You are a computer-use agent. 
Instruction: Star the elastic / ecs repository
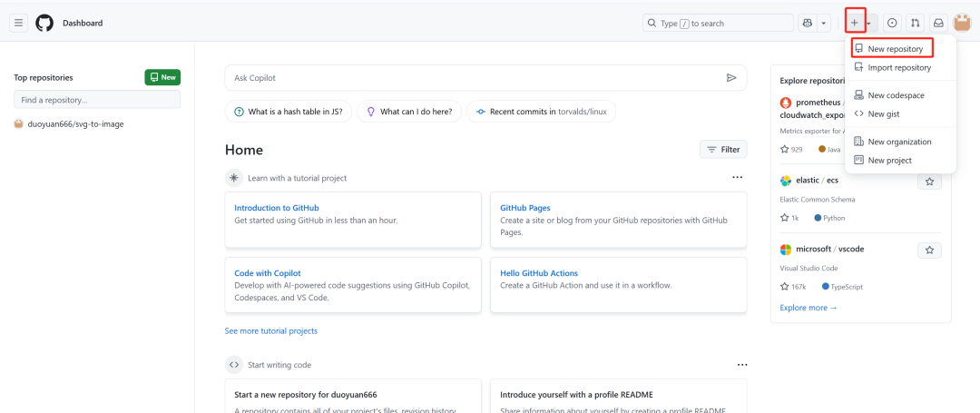click(x=929, y=182)
